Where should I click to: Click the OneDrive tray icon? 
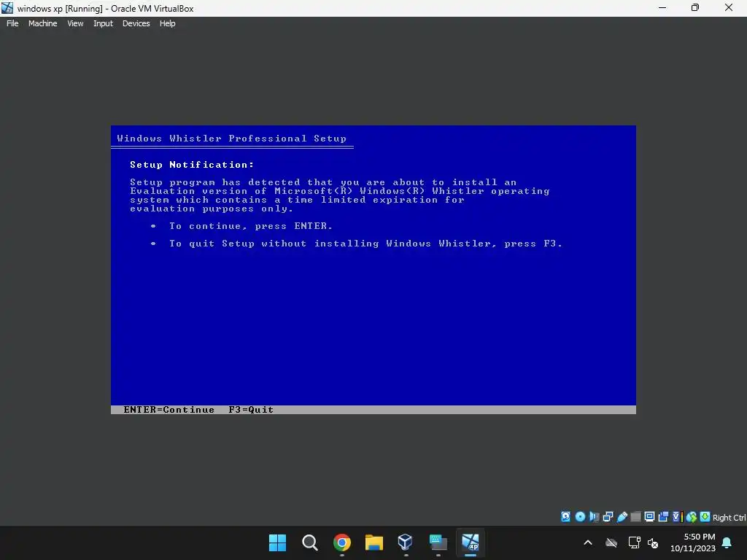(611, 542)
